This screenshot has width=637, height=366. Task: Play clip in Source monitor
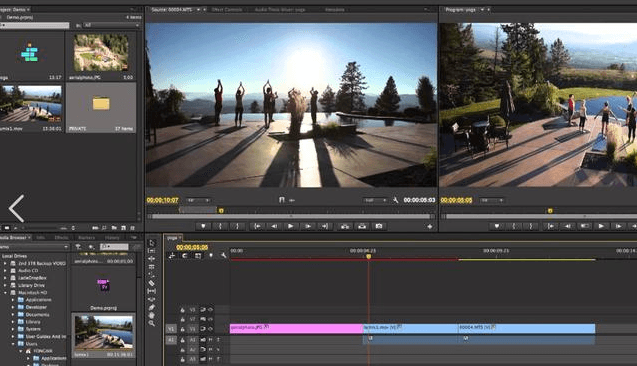click(x=290, y=226)
